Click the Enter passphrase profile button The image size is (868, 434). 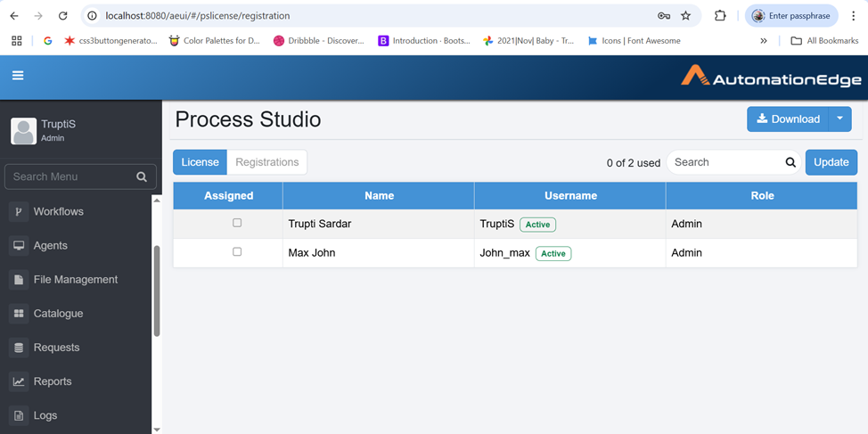(791, 16)
